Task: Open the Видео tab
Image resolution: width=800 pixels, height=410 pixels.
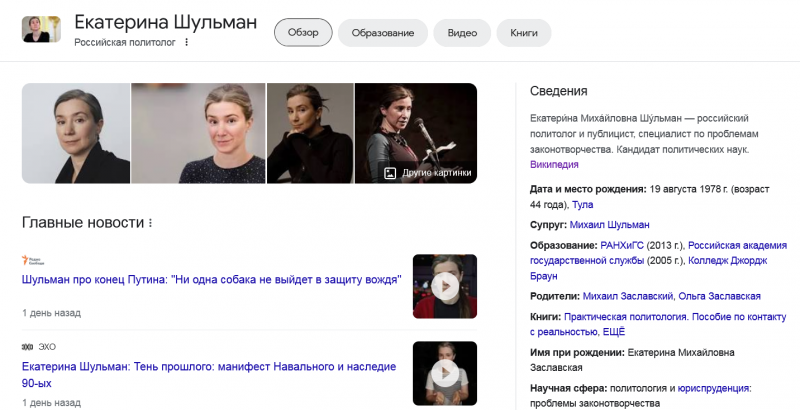Action: [462, 33]
